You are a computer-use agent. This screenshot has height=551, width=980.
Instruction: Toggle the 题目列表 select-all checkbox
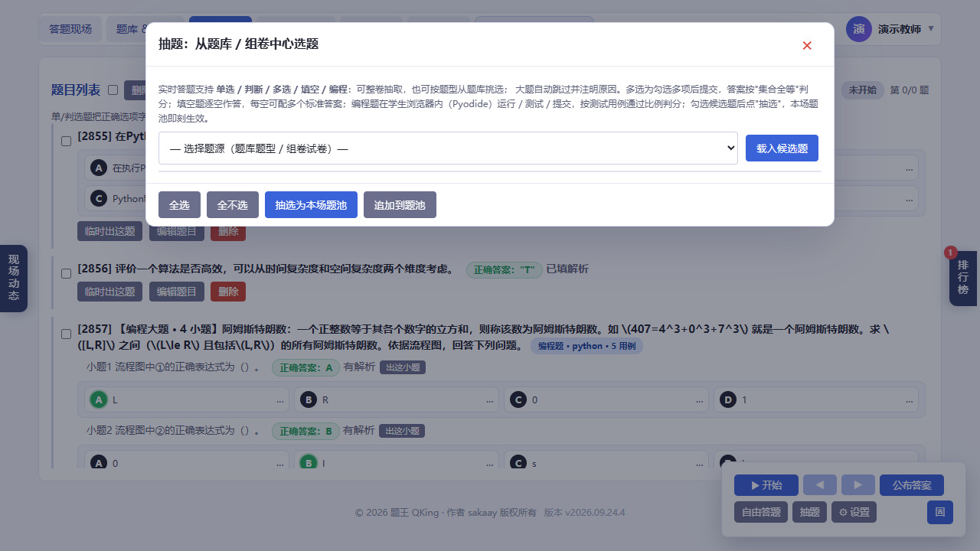click(x=113, y=90)
